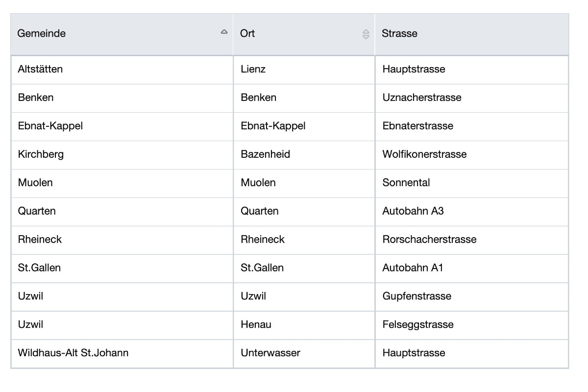Select the Unterwasser cell
588x392 pixels.
click(x=270, y=353)
